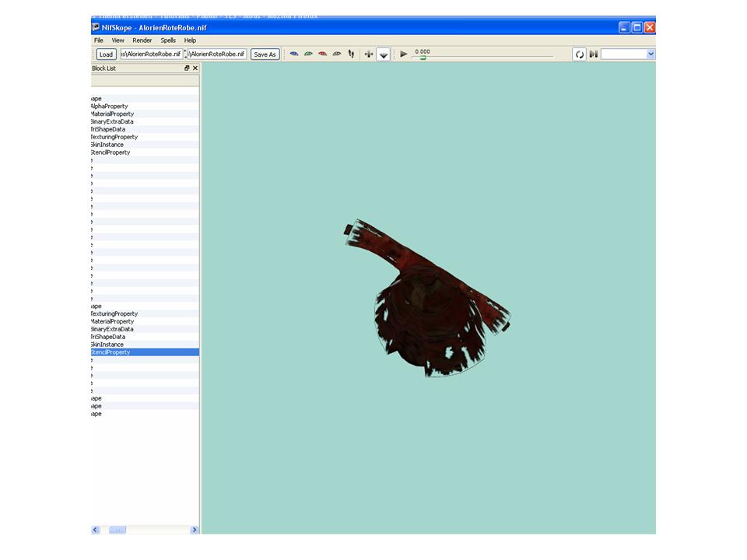Select the MaterialProperty row directly below AlphaProperty
This screenshot has width=747, height=560.
click(x=146, y=114)
